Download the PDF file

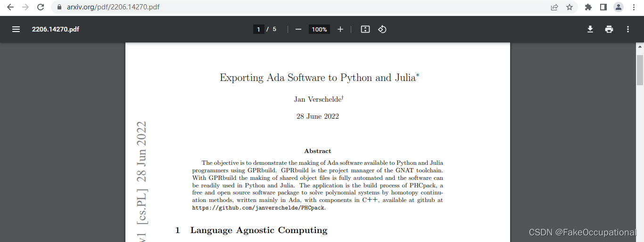[x=590, y=29]
